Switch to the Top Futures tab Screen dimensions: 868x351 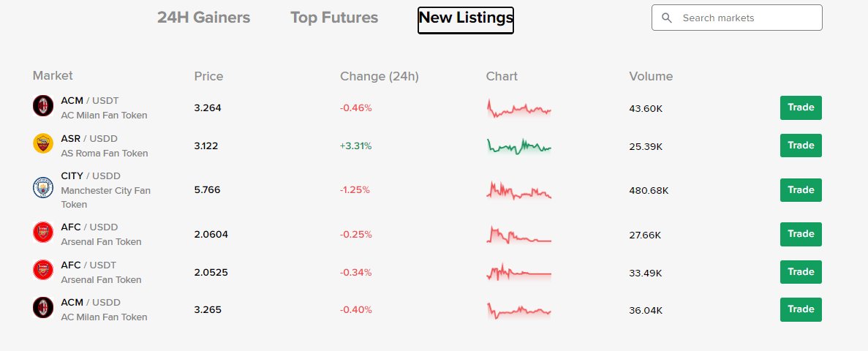click(334, 18)
